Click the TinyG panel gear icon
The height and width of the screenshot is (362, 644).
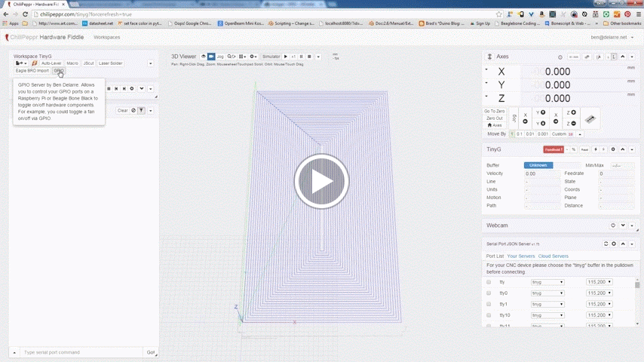tap(613, 149)
